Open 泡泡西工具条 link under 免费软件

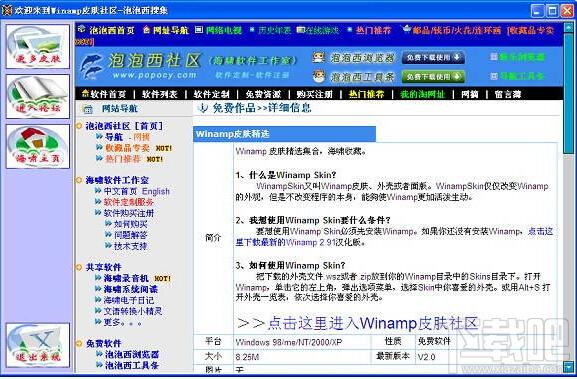132,365
